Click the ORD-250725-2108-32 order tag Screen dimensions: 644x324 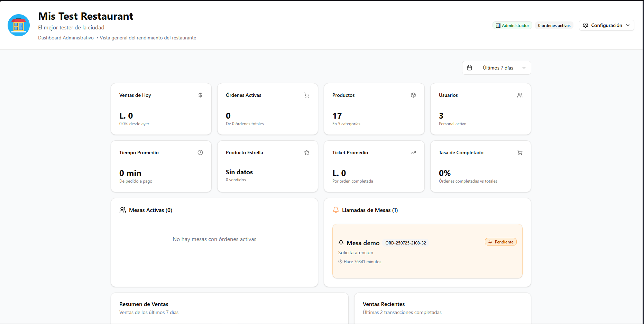(406, 243)
